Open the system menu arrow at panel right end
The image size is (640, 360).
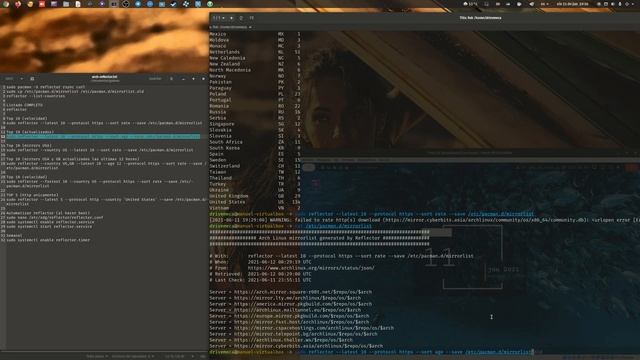pyautogui.click(x=634, y=4)
